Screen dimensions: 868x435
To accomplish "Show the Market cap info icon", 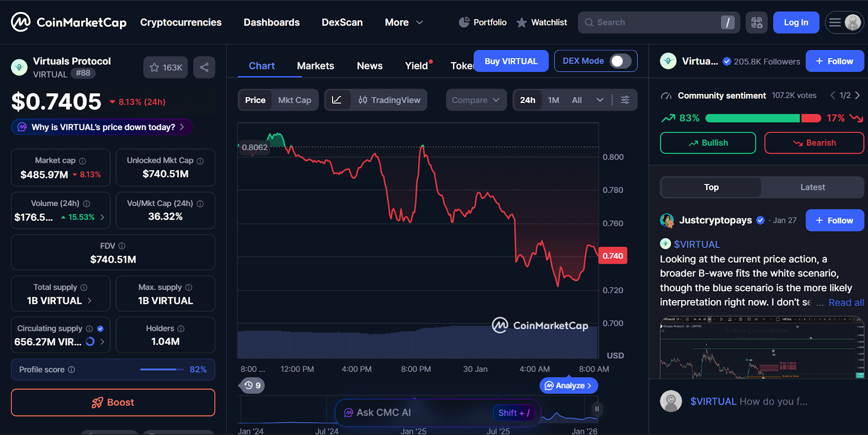I will click(x=82, y=161).
